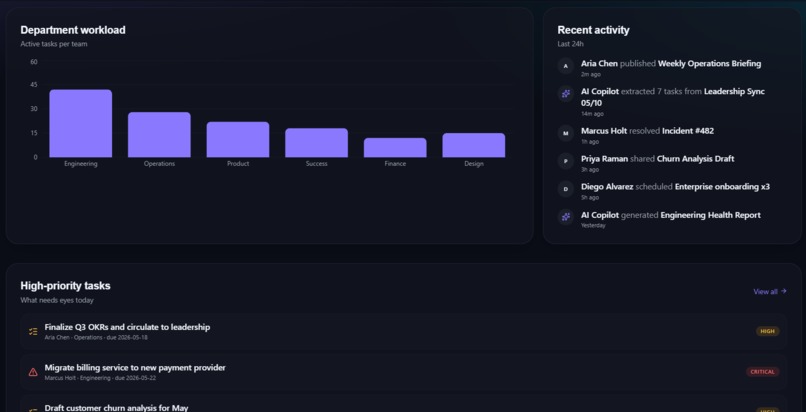
Task: Click Design axis label under chart
Action: click(474, 164)
